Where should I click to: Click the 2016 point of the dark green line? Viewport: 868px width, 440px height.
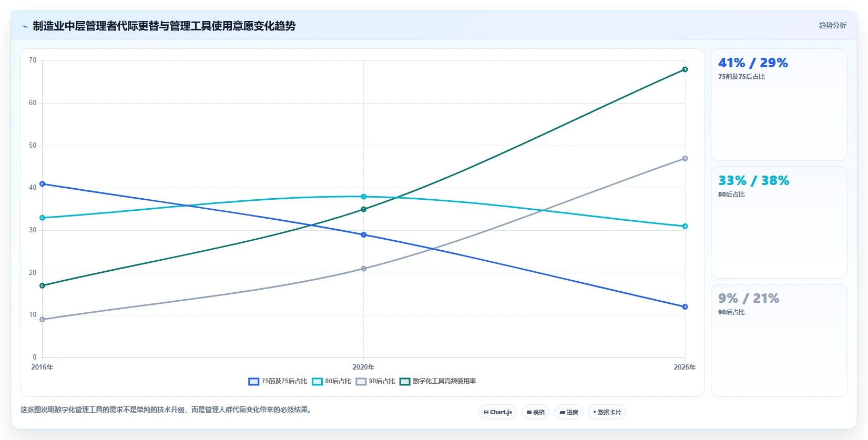[x=43, y=285]
